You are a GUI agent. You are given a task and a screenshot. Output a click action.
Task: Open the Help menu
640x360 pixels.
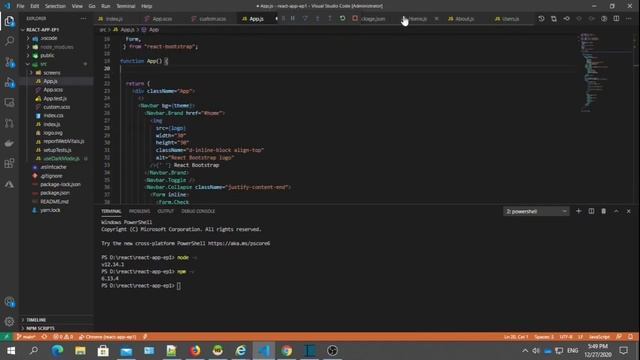click(147, 6)
